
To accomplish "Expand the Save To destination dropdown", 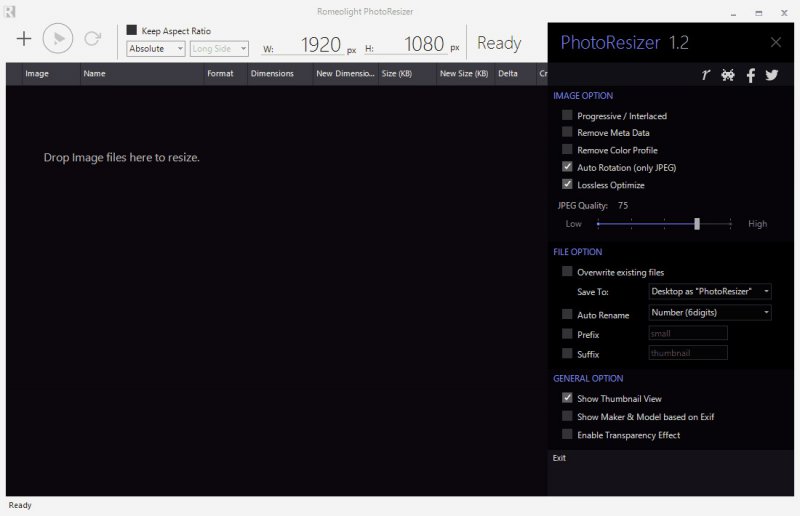I will [x=710, y=291].
